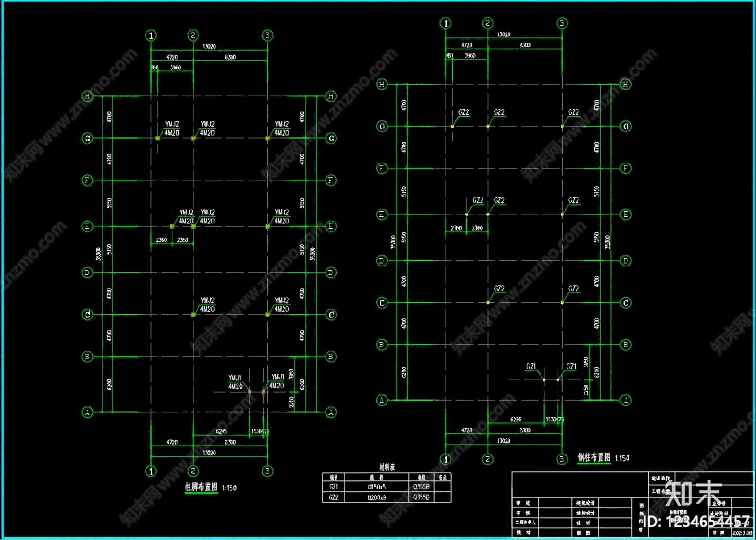Select the right YMJ1 label near axis A
The image size is (756, 540).
pos(278,377)
